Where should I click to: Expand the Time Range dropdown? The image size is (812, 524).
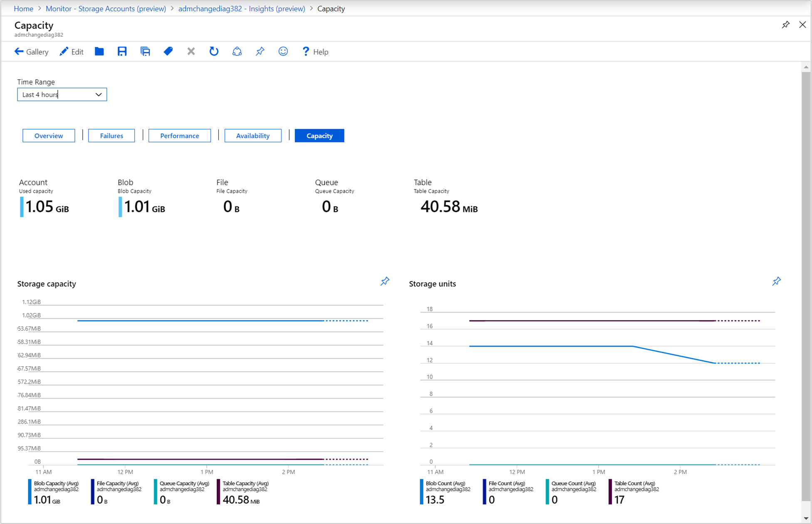point(96,94)
